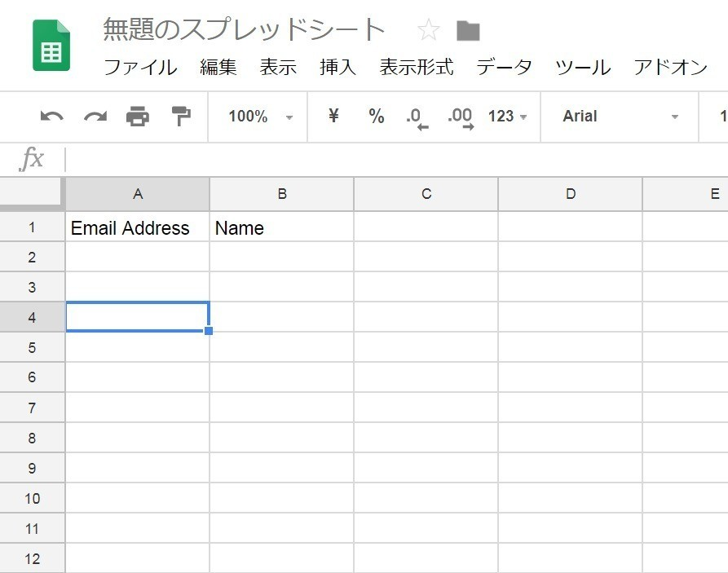
Task: Increase decimal places with .00 icon
Action: pos(461,118)
